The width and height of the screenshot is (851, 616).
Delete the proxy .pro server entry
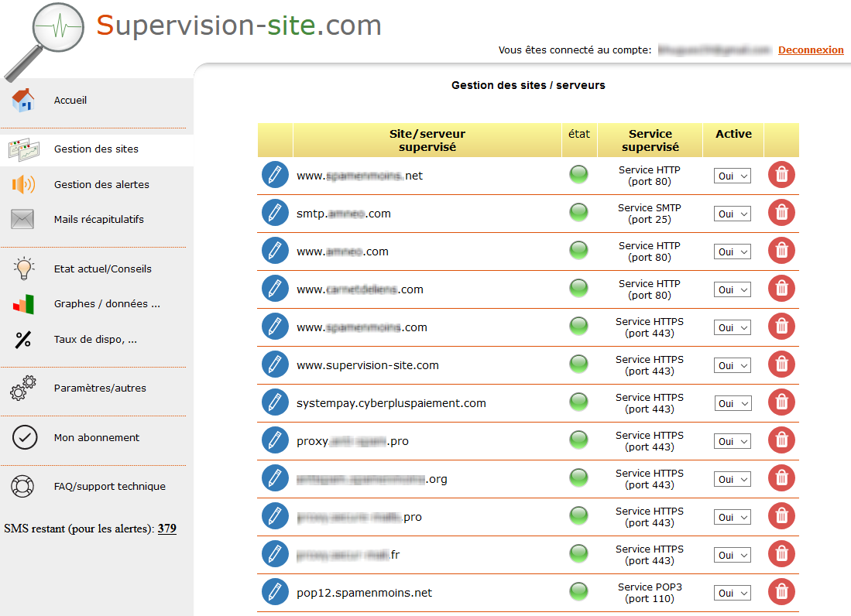781,440
